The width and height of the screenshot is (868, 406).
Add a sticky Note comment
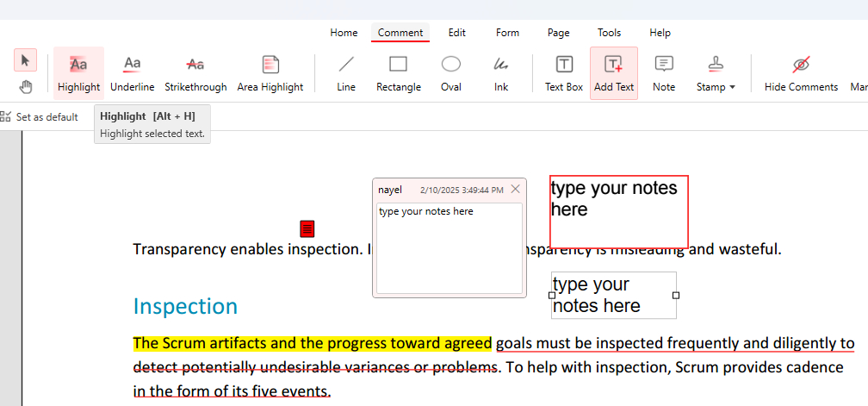click(663, 72)
